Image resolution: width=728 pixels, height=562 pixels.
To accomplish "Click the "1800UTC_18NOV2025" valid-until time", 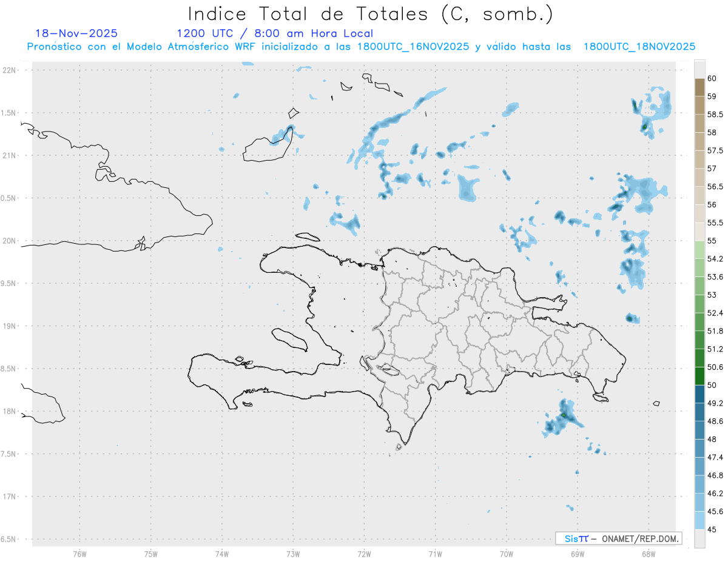I will tap(639, 47).
